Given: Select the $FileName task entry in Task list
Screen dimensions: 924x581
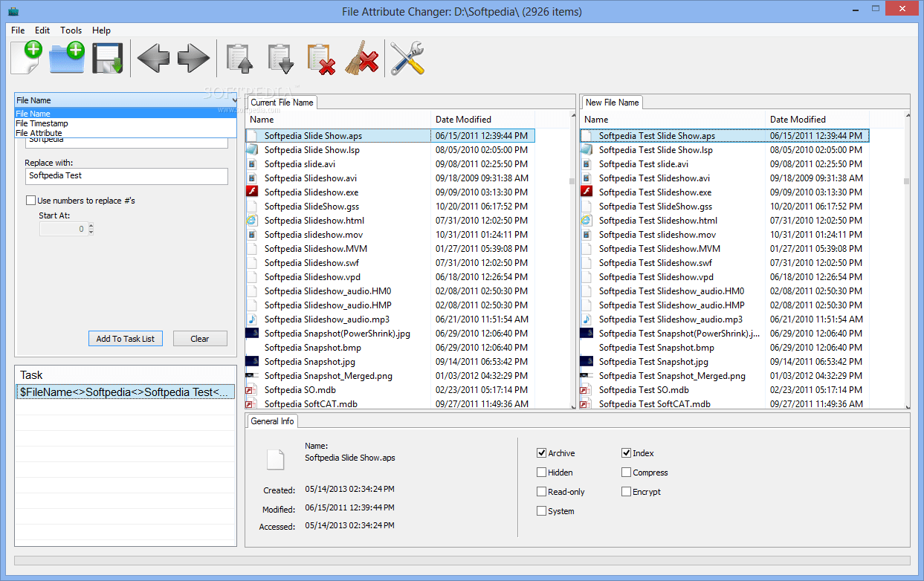Looking at the screenshot, I should (126, 392).
